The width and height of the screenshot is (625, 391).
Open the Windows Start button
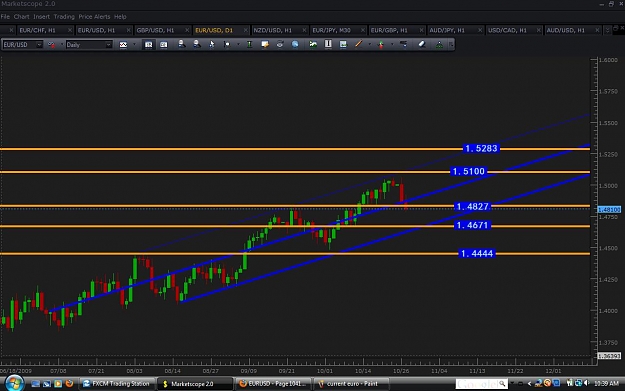[x=14, y=383]
